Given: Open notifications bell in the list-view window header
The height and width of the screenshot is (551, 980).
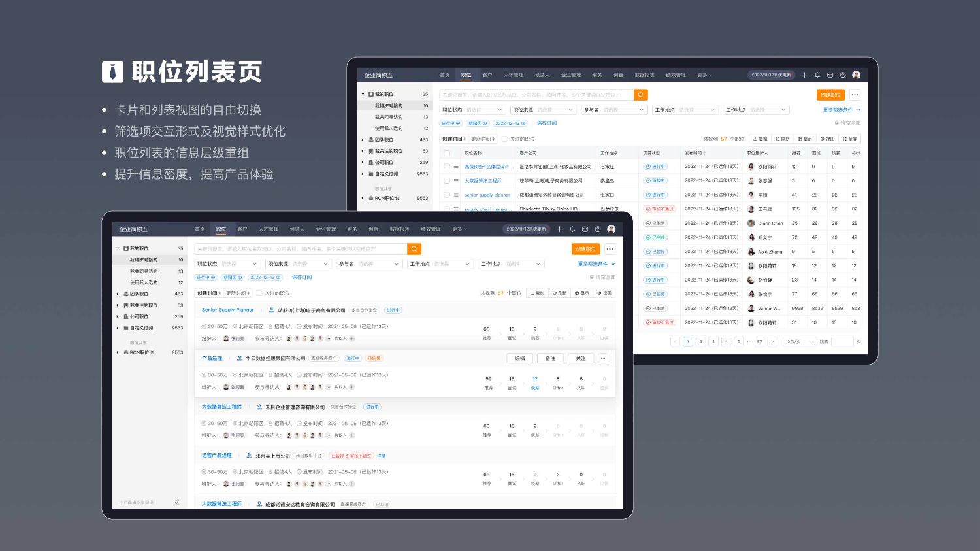Looking at the screenshot, I should coord(817,75).
